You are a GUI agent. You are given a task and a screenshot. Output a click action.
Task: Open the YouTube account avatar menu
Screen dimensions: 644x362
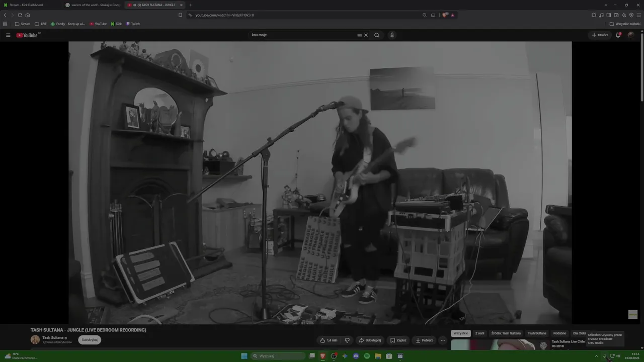tap(631, 35)
